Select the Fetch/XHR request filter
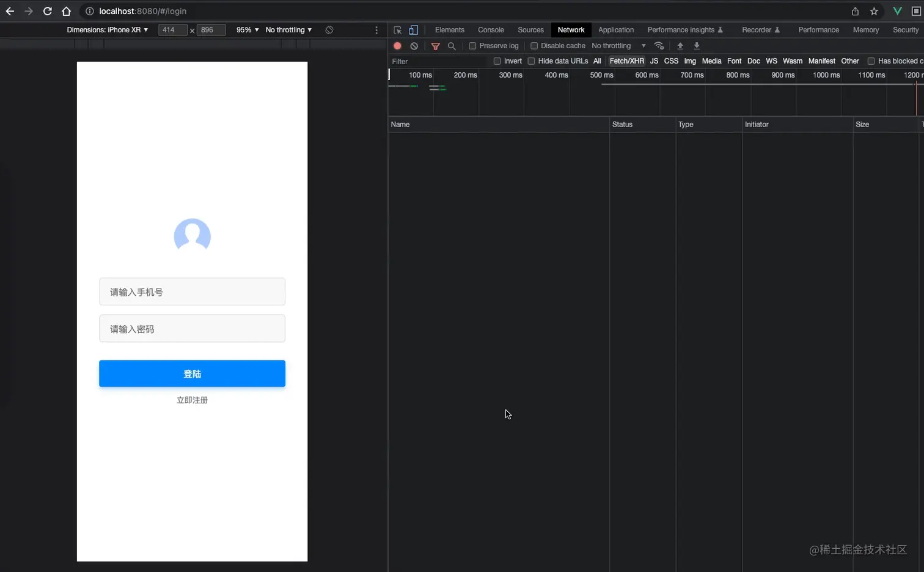Viewport: 924px width, 572px height. point(627,61)
